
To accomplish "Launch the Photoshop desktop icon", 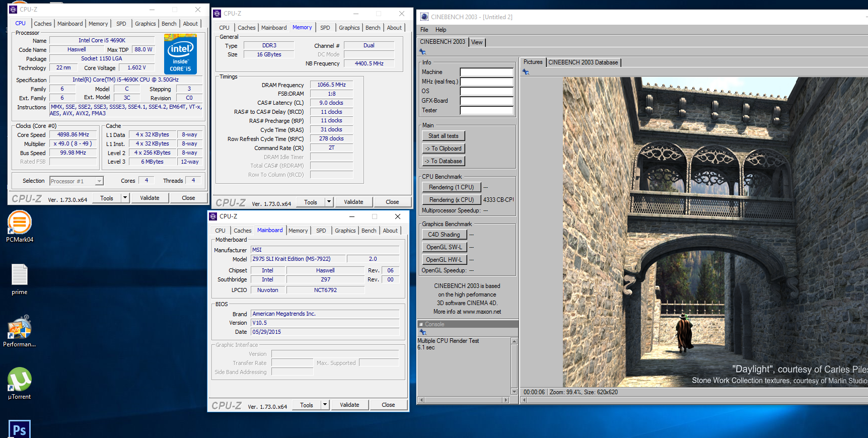I will 19,429.
